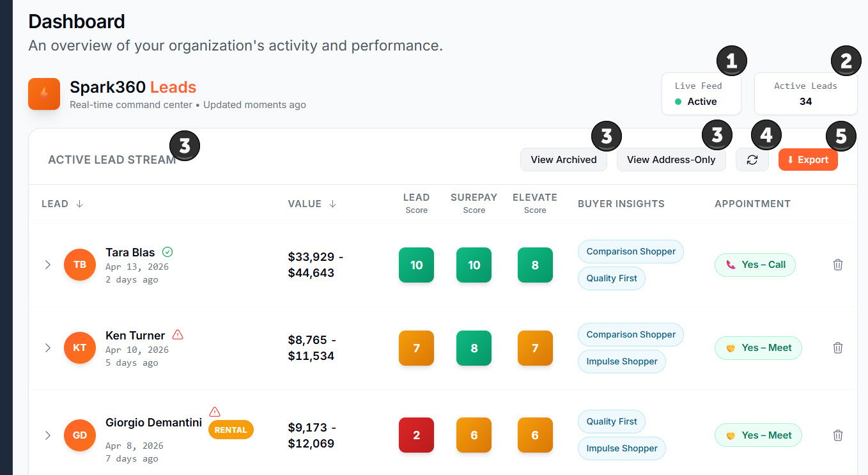
Task: Click the TB avatar circle
Action: (80, 265)
